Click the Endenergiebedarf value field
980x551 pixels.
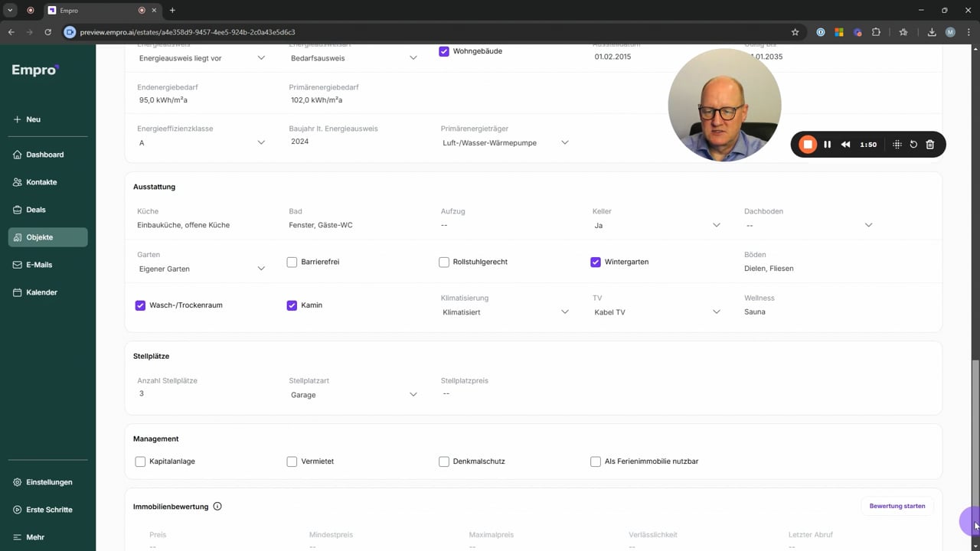[x=201, y=100]
